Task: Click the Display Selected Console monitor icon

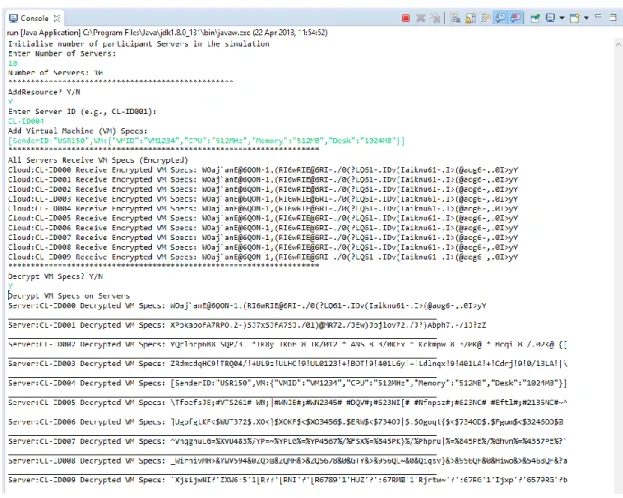Action: [550, 18]
